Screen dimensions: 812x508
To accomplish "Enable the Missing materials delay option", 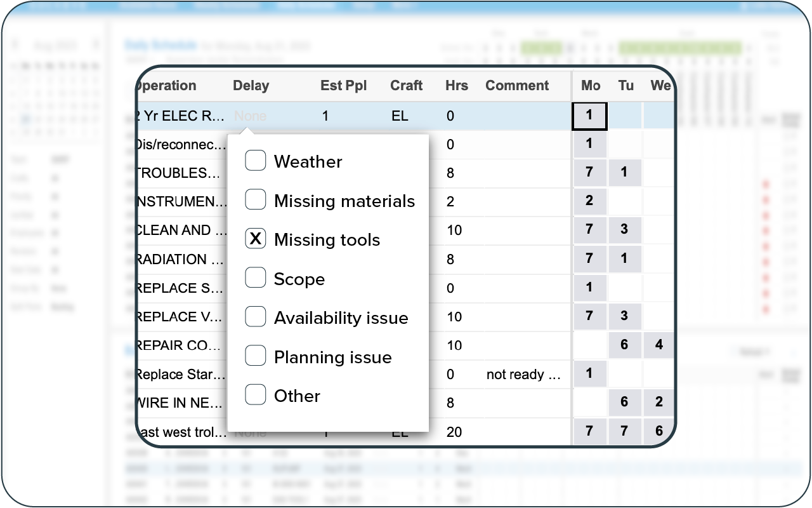I will pyautogui.click(x=256, y=199).
